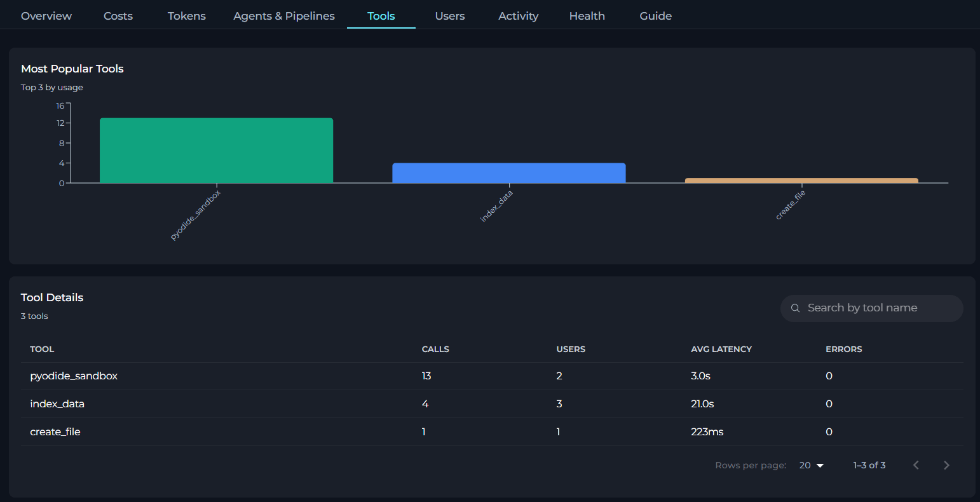980x502 pixels.
Task: Open the Rows per page dropdown
Action: (812, 465)
